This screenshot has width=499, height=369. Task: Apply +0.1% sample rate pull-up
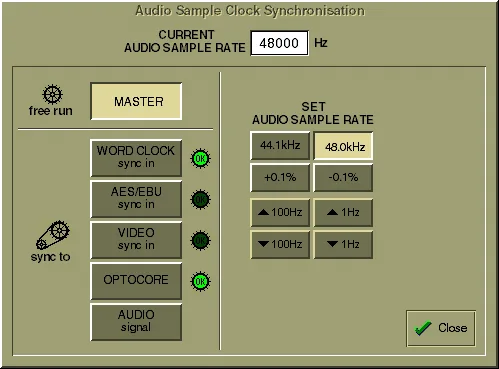tap(280, 177)
